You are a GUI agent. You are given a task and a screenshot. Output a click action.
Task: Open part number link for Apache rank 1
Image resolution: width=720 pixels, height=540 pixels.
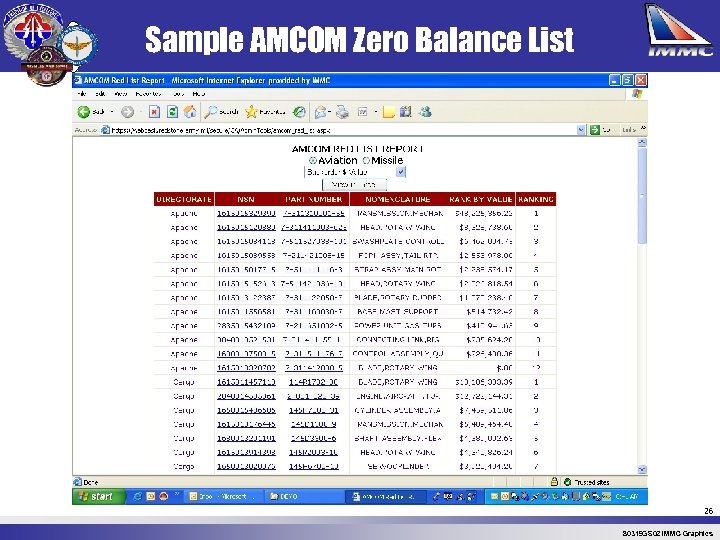[x=314, y=213]
